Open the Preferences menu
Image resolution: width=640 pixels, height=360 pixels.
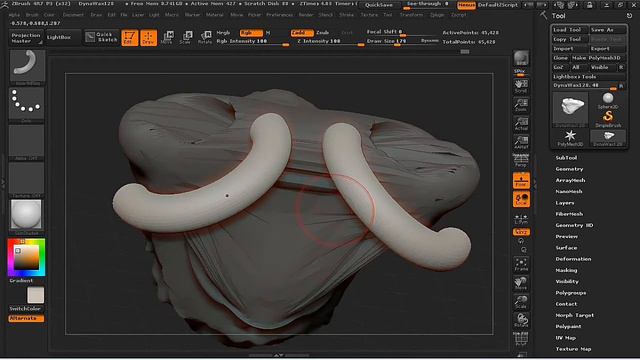tap(280, 15)
